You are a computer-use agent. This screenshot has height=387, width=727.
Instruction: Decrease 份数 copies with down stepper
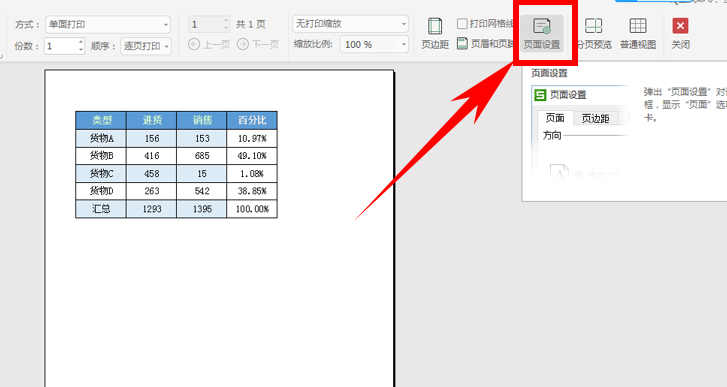[81, 49]
